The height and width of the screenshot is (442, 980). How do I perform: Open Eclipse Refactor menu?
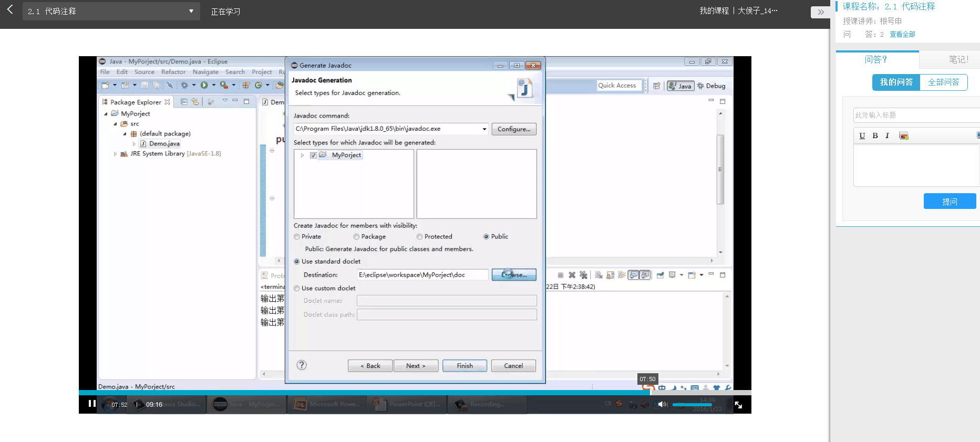[173, 72]
